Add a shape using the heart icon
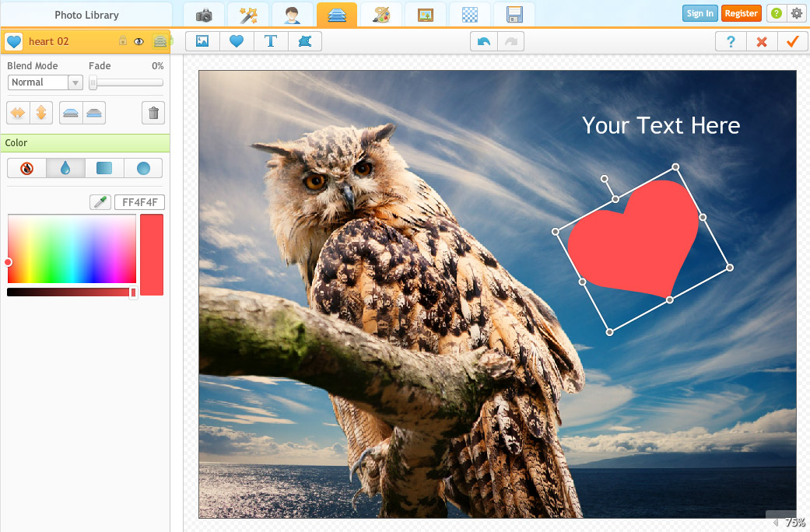This screenshot has width=810, height=532. point(237,42)
